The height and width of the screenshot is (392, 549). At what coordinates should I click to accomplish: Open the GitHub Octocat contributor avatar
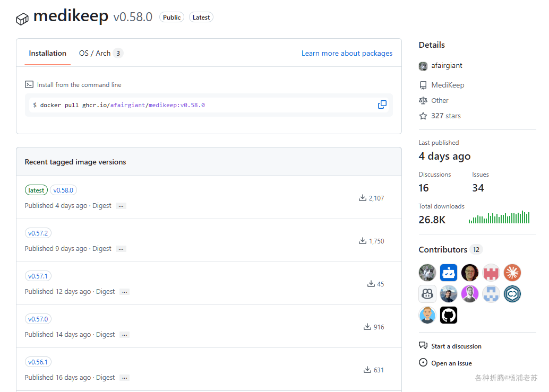[x=449, y=315]
